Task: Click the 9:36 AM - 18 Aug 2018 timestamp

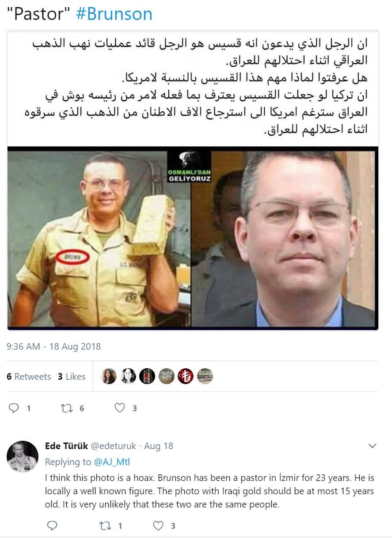Action: (x=53, y=347)
